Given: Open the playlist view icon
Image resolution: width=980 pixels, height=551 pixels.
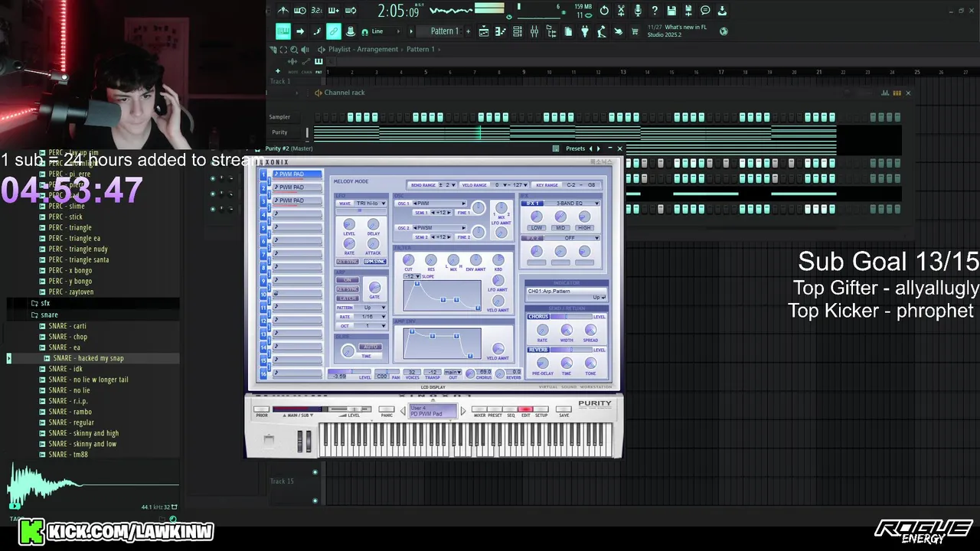Looking at the screenshot, I should pyautogui.click(x=484, y=31).
